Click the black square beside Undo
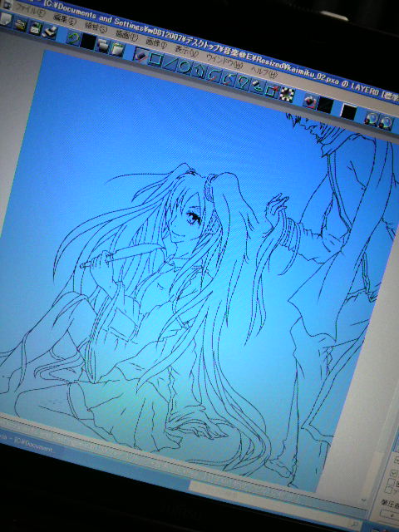The image size is (399, 532). click(88, 42)
